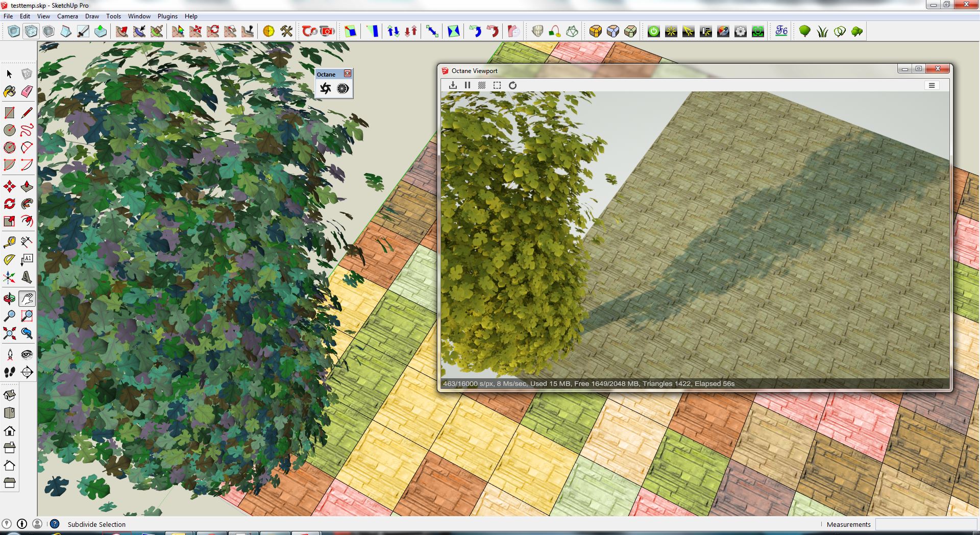Select the Line pencil tool

click(x=27, y=113)
